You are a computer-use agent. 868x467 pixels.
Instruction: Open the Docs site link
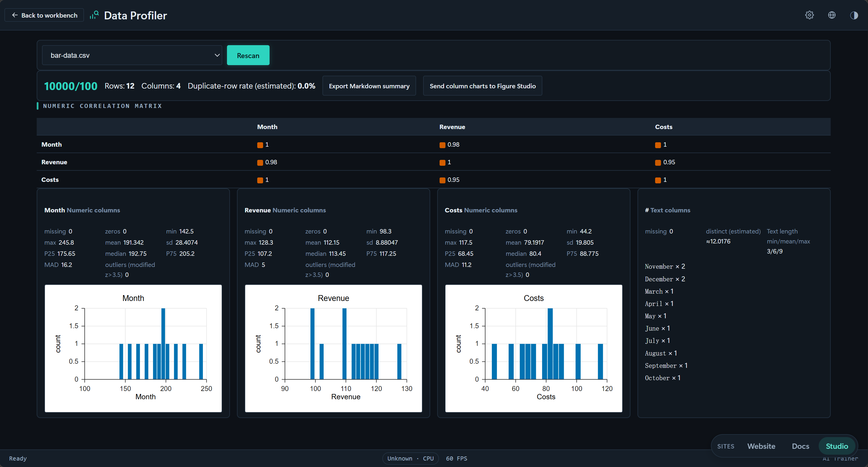(x=800, y=446)
